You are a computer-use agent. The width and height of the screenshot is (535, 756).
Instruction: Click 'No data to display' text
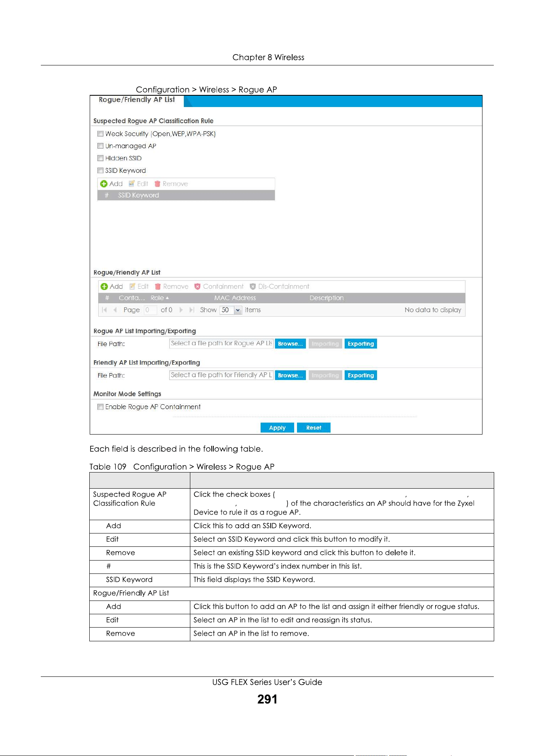coord(433,310)
